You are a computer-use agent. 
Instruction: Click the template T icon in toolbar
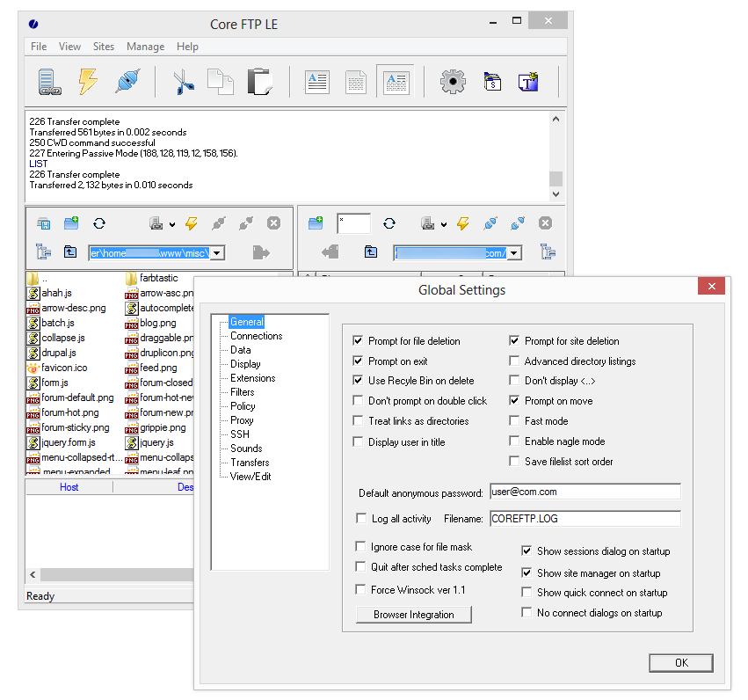pyautogui.click(x=528, y=82)
